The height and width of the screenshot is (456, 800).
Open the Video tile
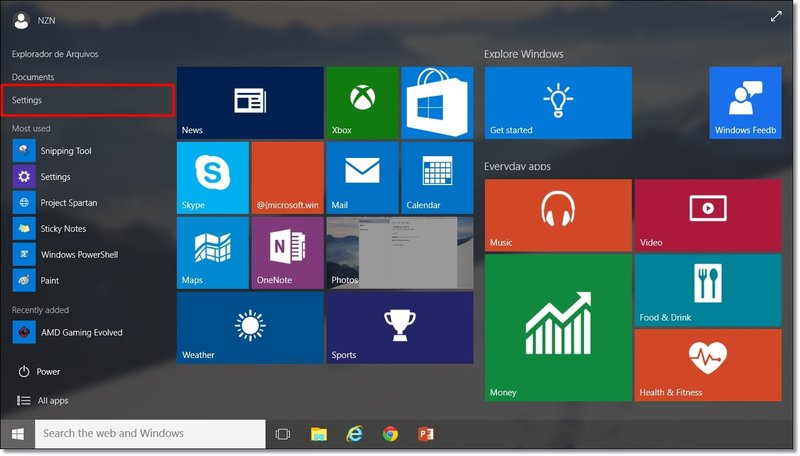(708, 215)
